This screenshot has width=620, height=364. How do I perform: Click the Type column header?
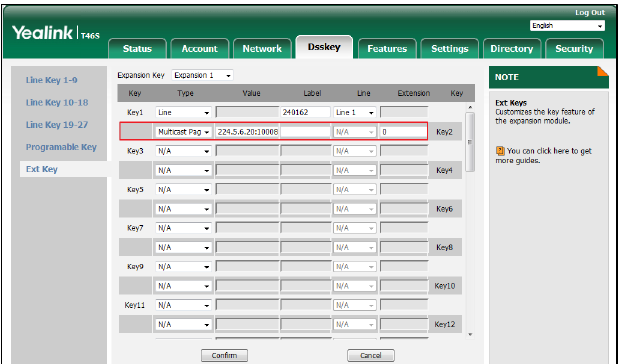[185, 93]
